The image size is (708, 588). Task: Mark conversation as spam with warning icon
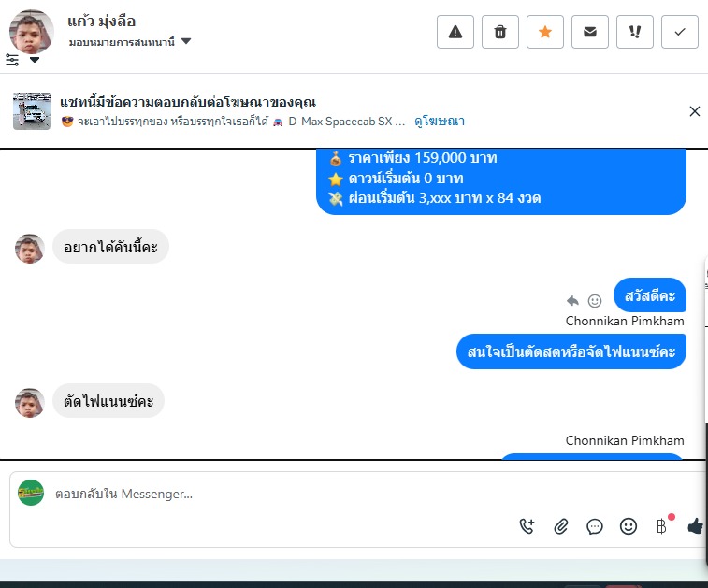click(x=455, y=32)
